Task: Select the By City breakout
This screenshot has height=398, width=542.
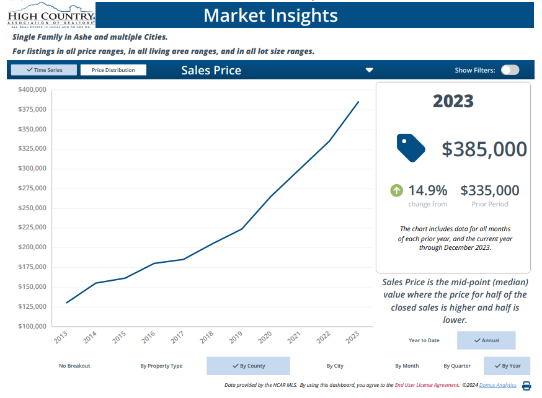Action: 335,366
